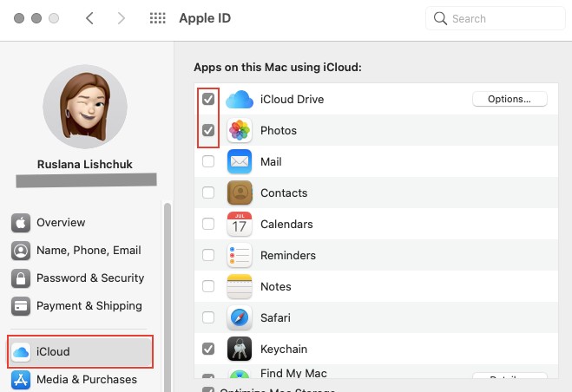
Task: Enable the Reminders checkbox
Action: (x=208, y=255)
